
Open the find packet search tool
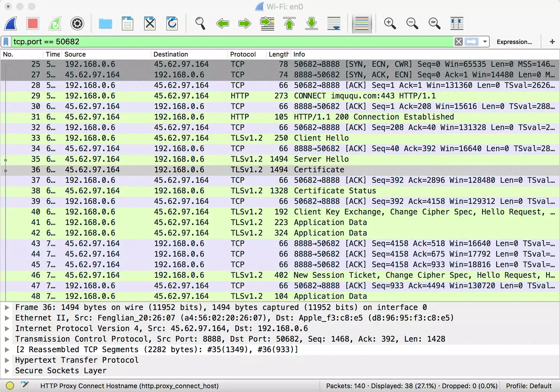[x=200, y=23]
